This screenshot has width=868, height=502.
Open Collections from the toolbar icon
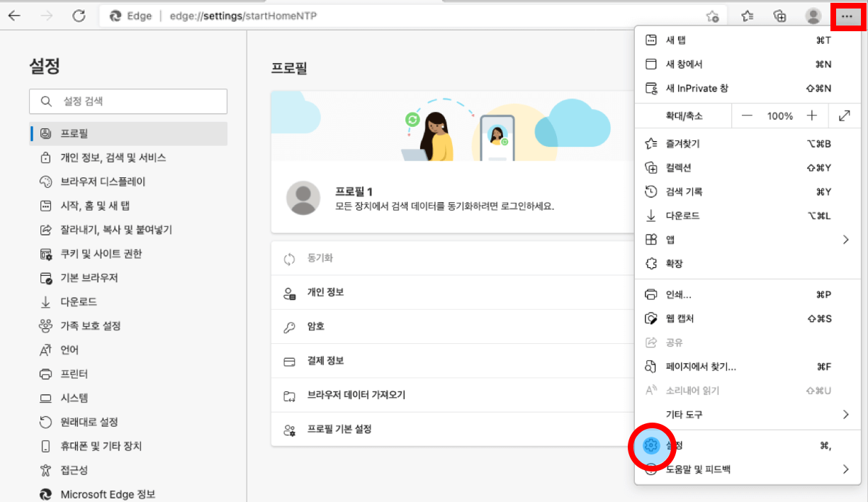[x=780, y=15]
